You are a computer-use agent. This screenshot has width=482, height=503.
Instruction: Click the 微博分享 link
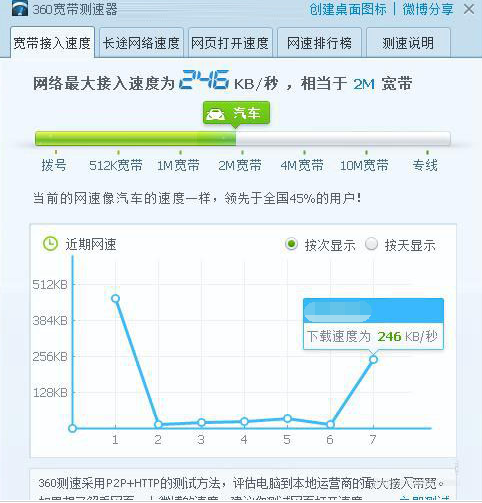[x=428, y=9]
